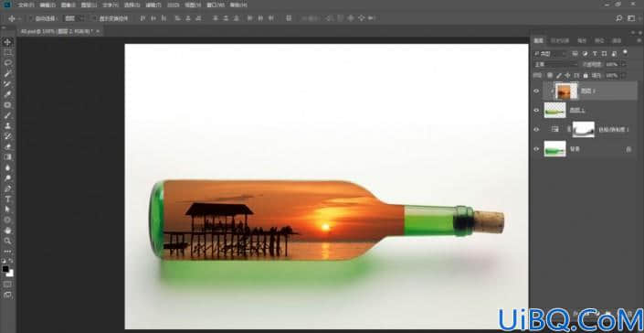The image size is (644, 333).
Task: Select the Gradient tool
Action: coord(7,157)
